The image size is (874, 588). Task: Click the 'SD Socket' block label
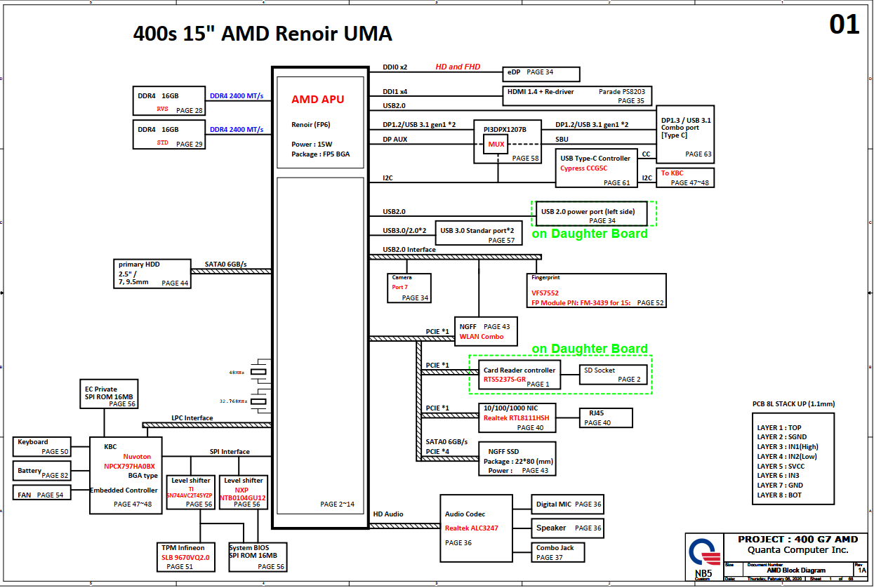pyautogui.click(x=600, y=370)
